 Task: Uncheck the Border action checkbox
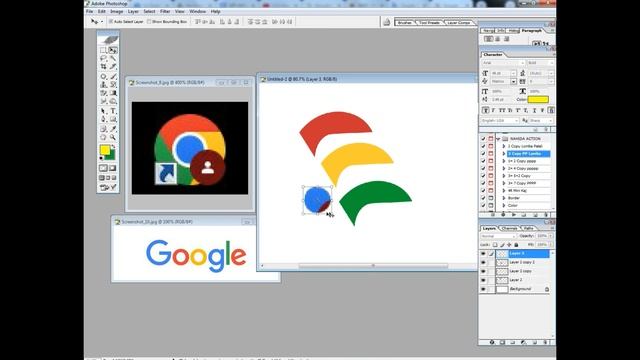(483, 198)
